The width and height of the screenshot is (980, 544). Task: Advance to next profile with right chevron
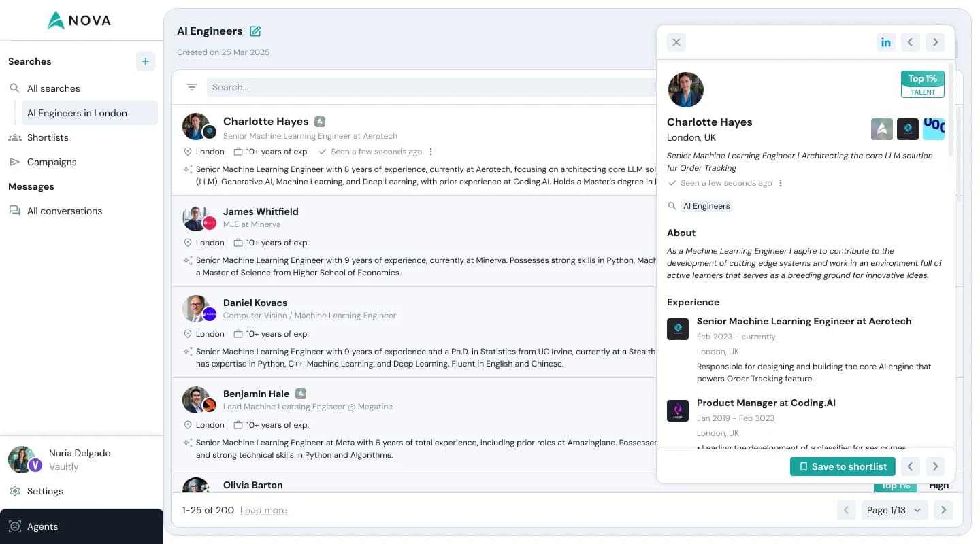click(x=935, y=41)
